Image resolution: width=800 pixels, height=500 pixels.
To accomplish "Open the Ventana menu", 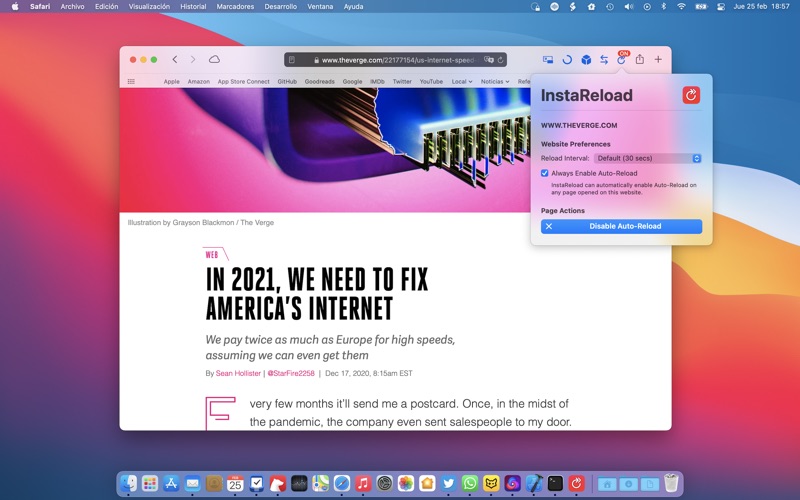I will [320, 7].
